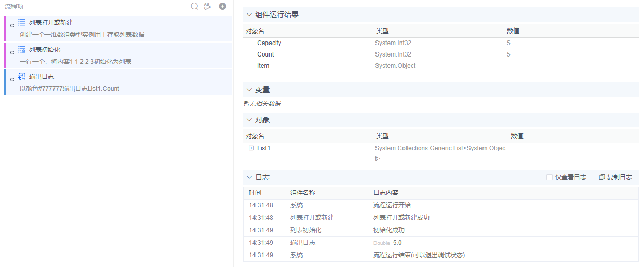644x267 pixels.
Task: Click the AB replace icon in header
Action: click(x=207, y=6)
